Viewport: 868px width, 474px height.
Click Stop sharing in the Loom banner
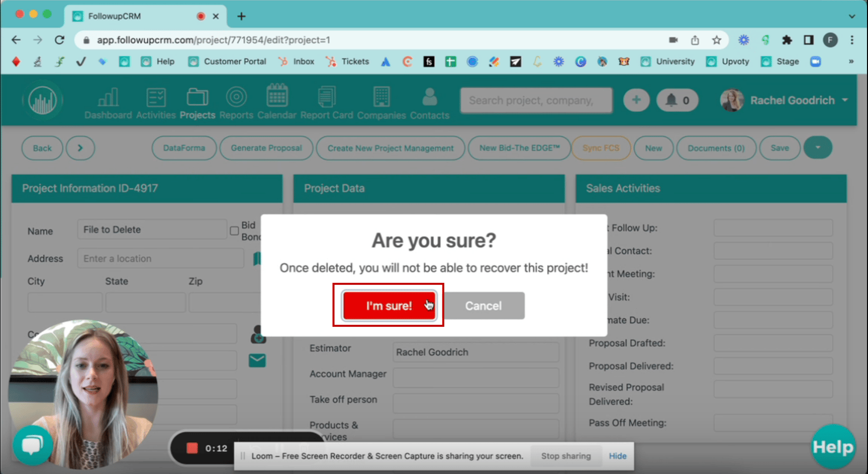pos(566,456)
